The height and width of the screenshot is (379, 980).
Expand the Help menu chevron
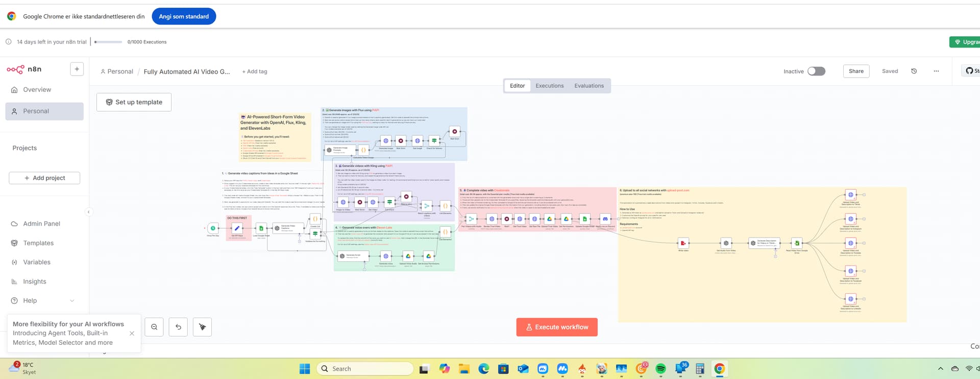72,301
